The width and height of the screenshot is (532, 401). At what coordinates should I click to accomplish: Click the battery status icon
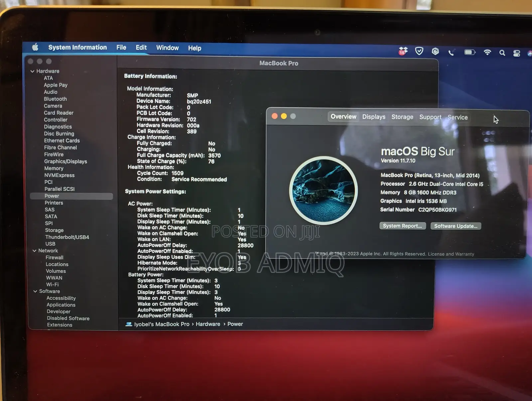[x=470, y=52]
